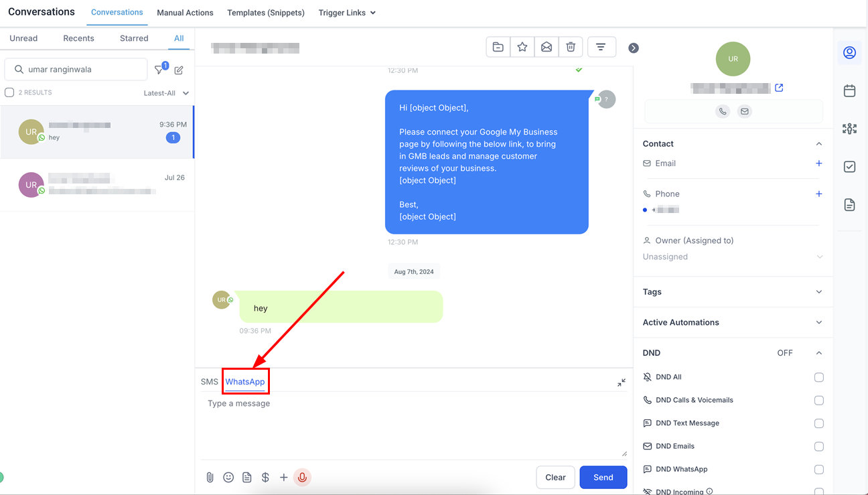Show Unread conversations tab
The width and height of the screenshot is (868, 495).
[x=23, y=38]
